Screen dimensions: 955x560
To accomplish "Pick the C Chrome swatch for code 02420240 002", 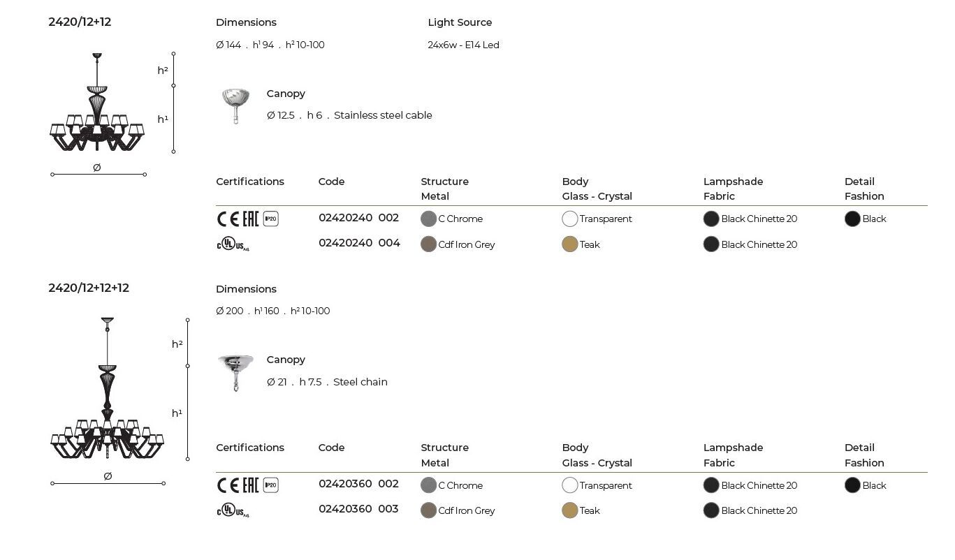I will click(429, 219).
